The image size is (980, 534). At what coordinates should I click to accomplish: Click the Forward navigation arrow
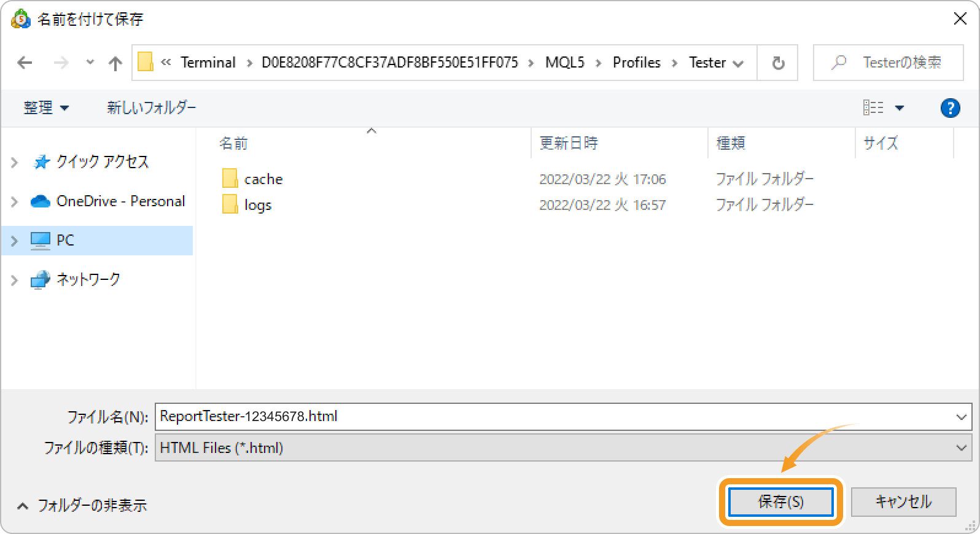61,63
